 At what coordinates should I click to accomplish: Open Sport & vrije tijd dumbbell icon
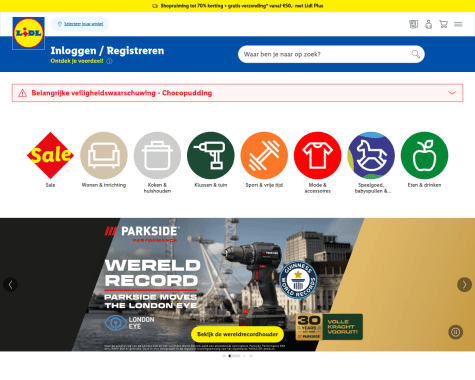tap(264, 155)
